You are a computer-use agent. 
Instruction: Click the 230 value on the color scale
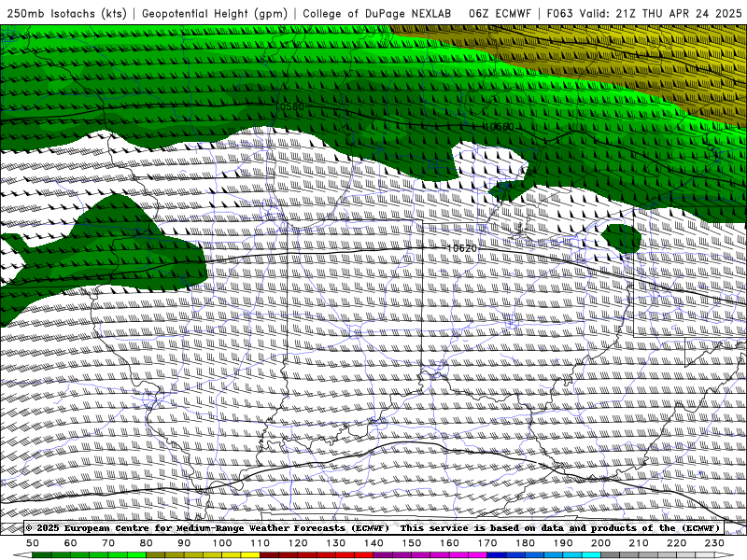click(x=714, y=543)
